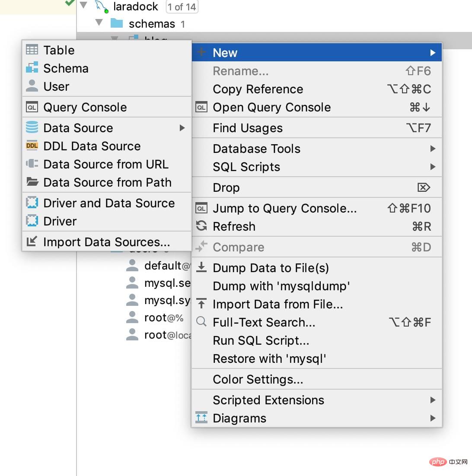The height and width of the screenshot is (476, 472).
Task: Select Find Usages menu item
Action: click(317, 128)
